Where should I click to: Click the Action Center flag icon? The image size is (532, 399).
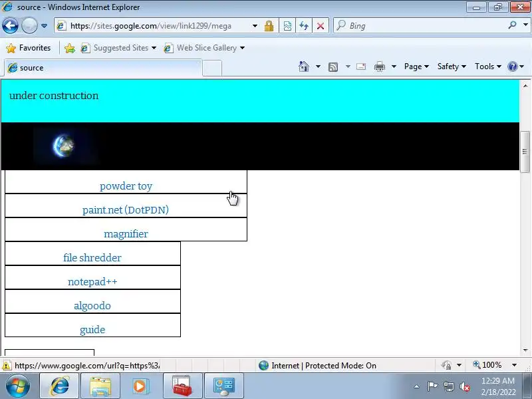pyautogui.click(x=432, y=386)
